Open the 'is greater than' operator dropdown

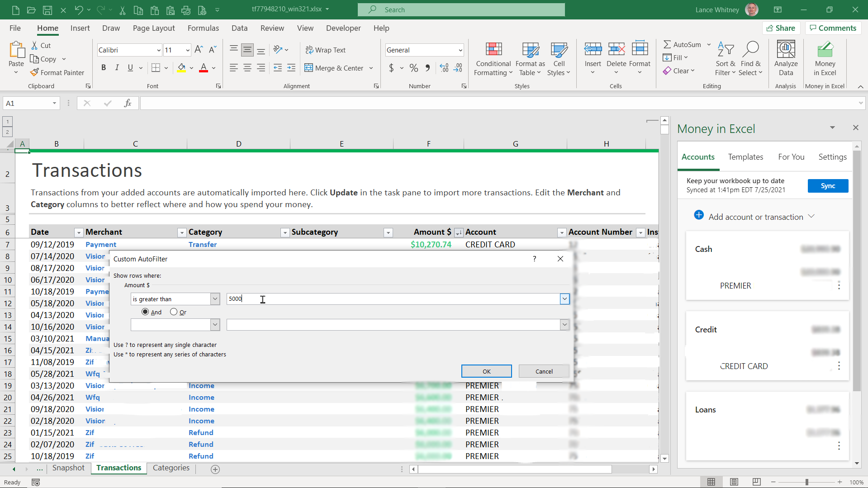point(215,299)
